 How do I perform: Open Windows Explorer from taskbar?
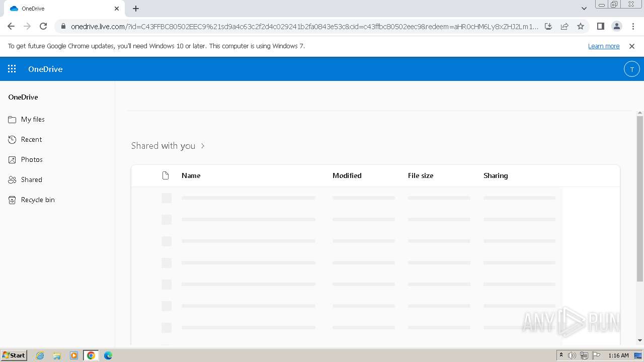point(57,355)
